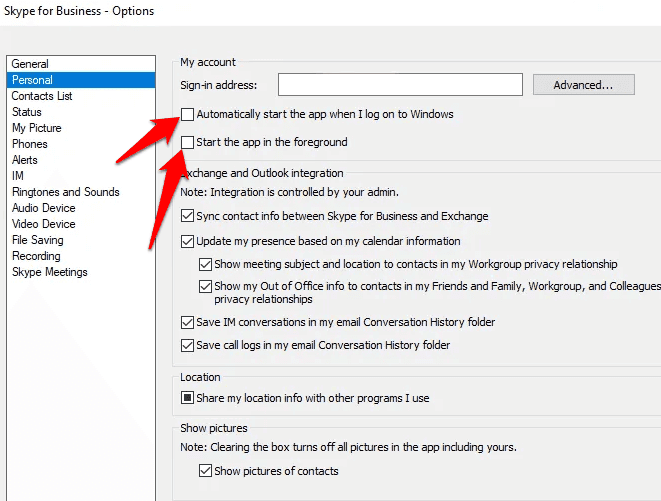This screenshot has height=501, width=661.
Task: Open Ringtones and Sounds settings
Action: point(65,192)
